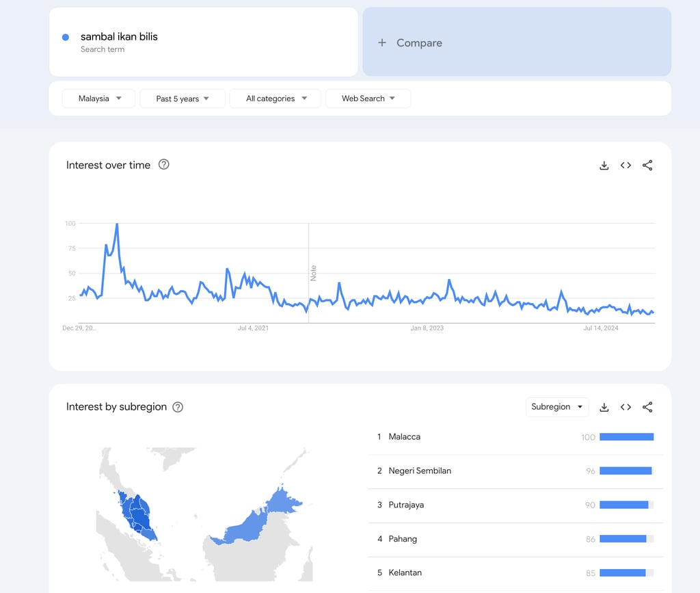Click the Note marker on the chart

[314, 272]
